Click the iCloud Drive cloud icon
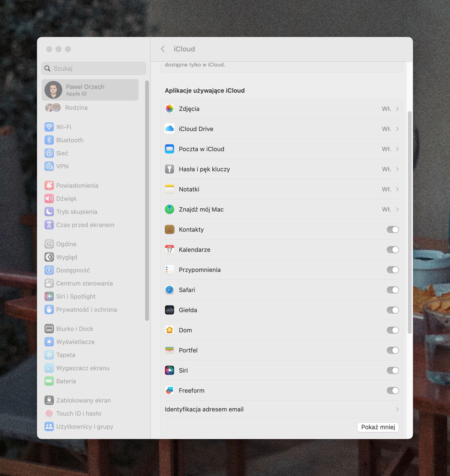Screen dimensions: 450x476 pos(169,129)
